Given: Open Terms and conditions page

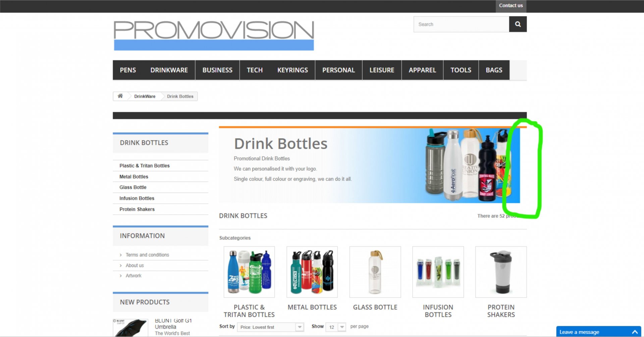Looking at the screenshot, I should [x=147, y=255].
